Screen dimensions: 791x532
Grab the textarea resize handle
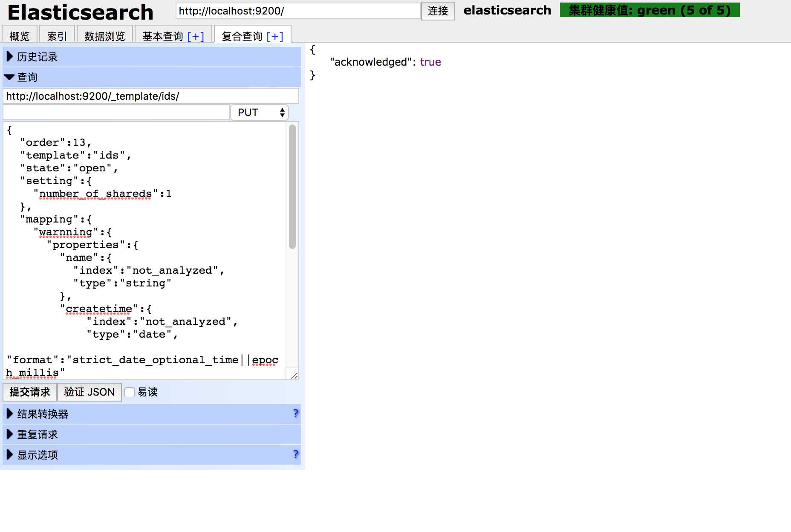pos(294,375)
